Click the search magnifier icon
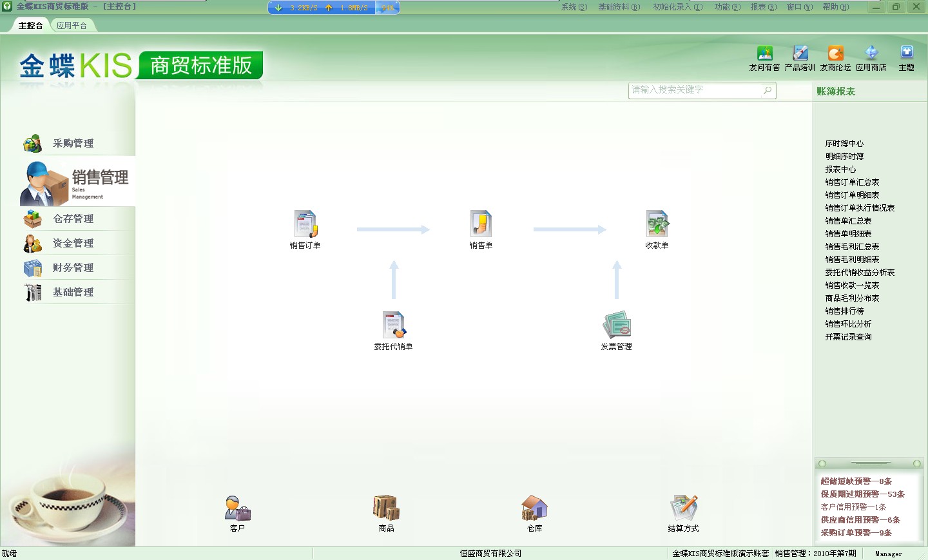This screenshot has height=560, width=928. coord(768,90)
